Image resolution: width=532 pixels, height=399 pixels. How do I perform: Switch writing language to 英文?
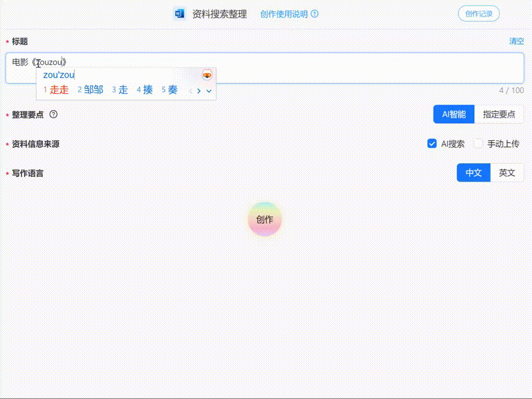point(507,173)
